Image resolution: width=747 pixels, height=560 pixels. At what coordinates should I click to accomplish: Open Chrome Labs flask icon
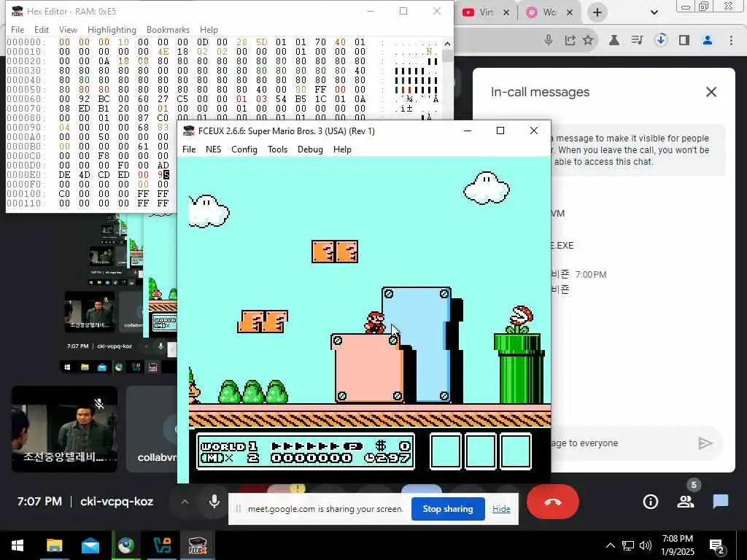[x=614, y=40]
